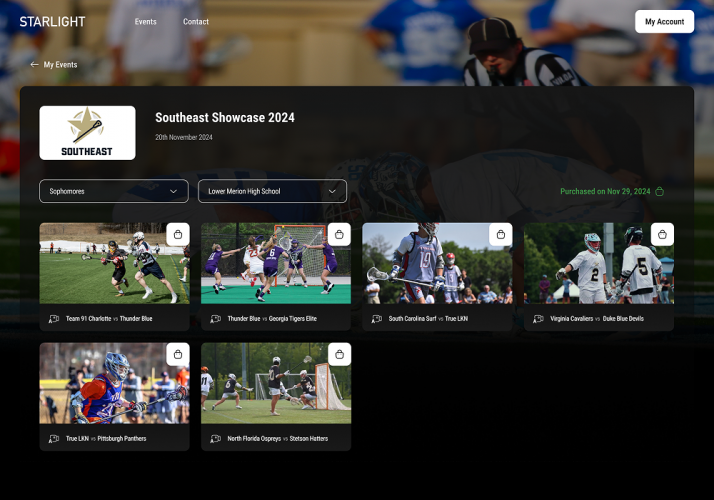Open the Events menu item
Image resolution: width=714 pixels, height=500 pixels.
(146, 21)
